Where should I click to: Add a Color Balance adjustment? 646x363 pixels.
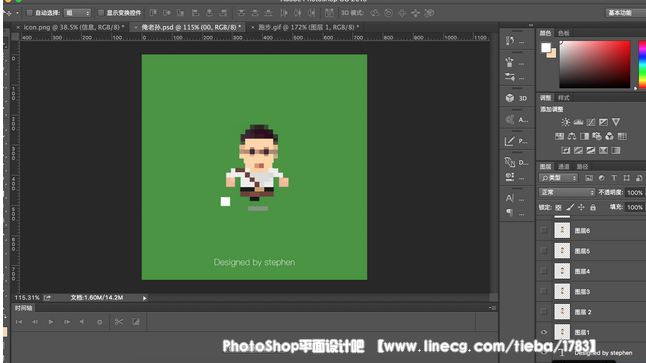click(572, 136)
